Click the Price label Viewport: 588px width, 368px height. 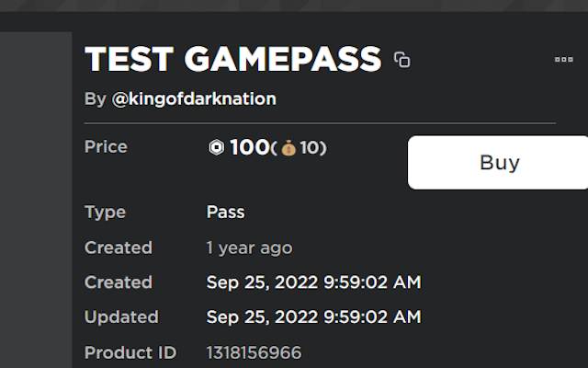click(x=106, y=146)
